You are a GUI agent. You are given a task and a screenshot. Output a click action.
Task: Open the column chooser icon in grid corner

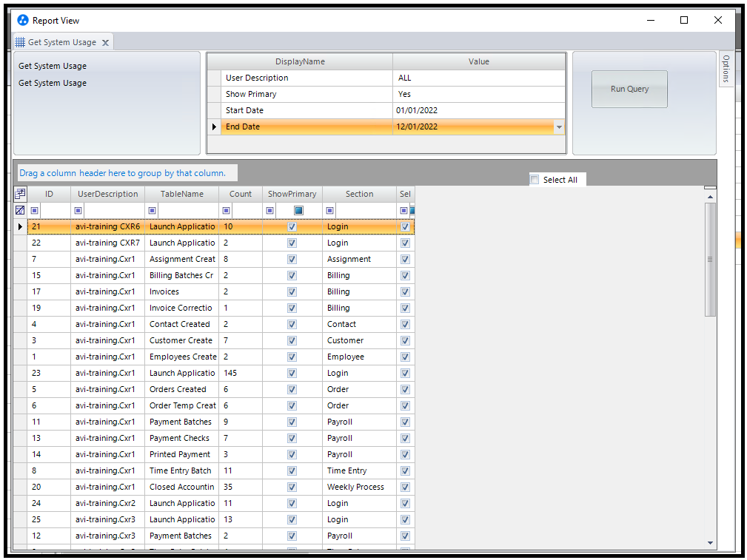tap(20, 194)
